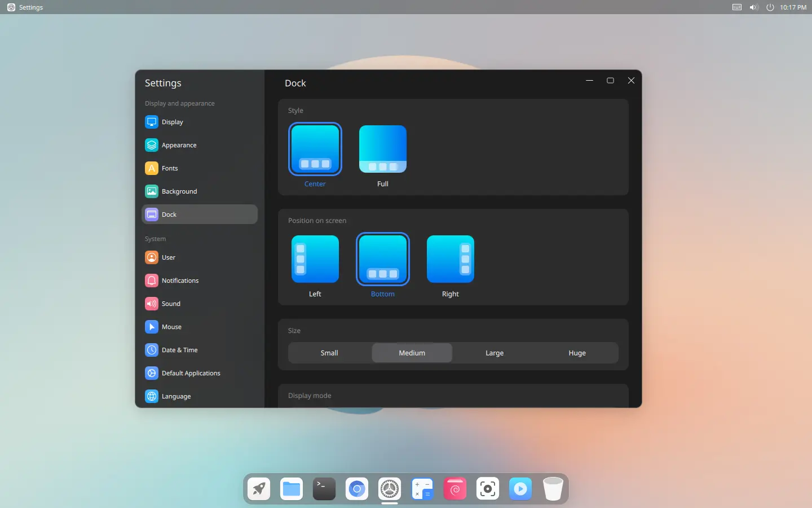Select the Full dock style
This screenshot has width=812, height=508.
[x=382, y=150]
